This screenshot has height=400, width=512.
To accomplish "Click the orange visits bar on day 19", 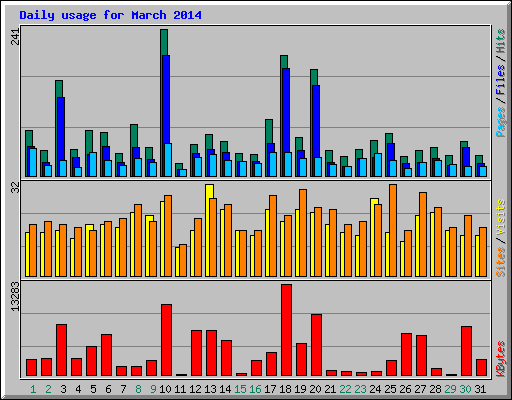I will tap(303, 233).
